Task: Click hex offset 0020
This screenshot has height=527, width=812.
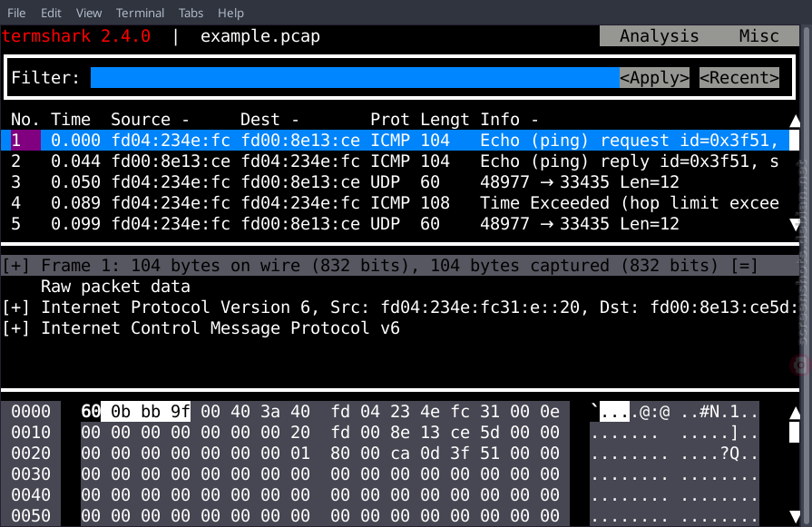Action: tap(31, 453)
